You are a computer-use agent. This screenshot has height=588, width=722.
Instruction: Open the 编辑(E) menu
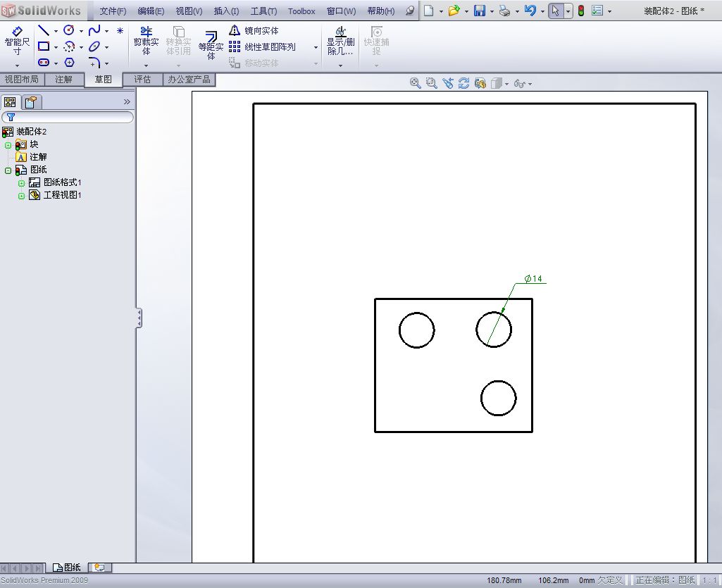151,11
